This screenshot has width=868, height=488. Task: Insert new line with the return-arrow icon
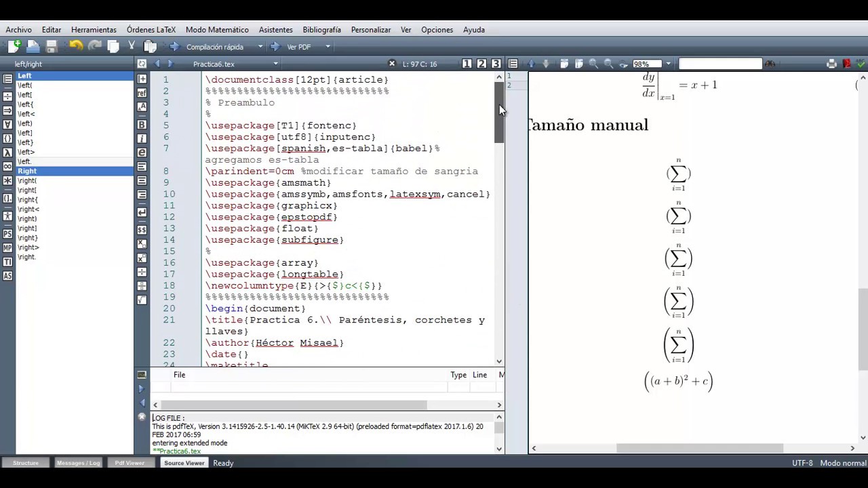[142, 212]
